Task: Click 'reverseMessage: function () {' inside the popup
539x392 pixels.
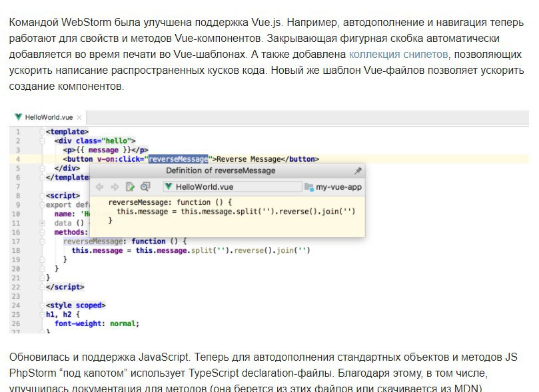Action: 170,202
